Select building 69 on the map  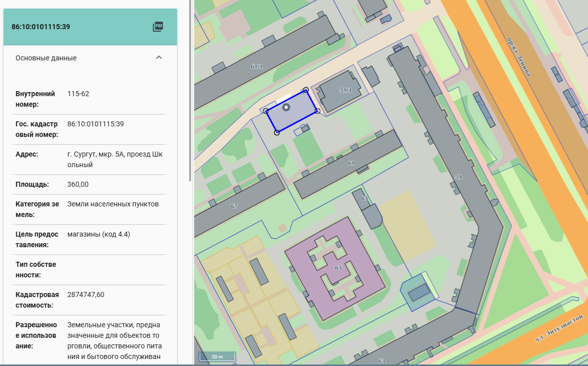click(351, 163)
